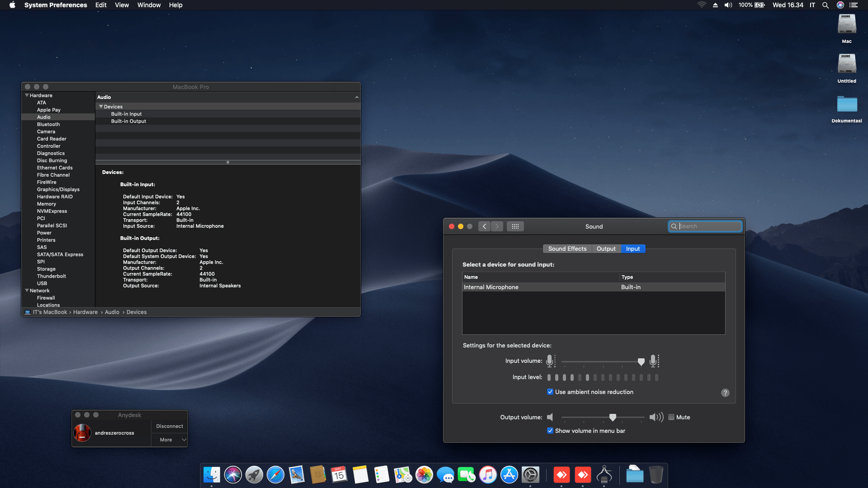
Task: Open Safari from the dock
Action: pyautogui.click(x=275, y=475)
